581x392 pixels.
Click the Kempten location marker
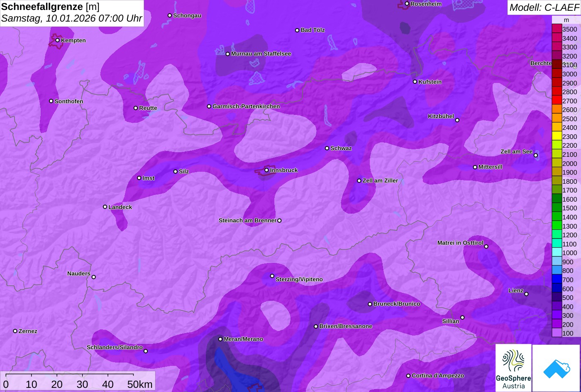pos(57,40)
